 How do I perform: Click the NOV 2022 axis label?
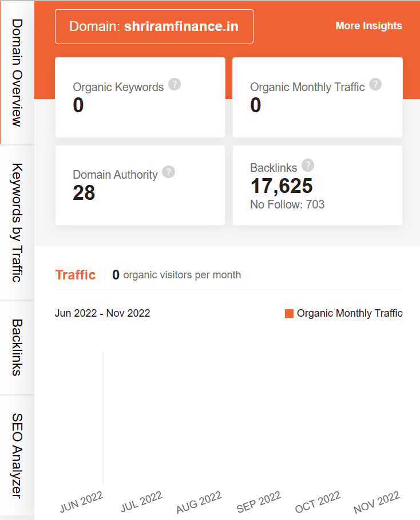377,503
